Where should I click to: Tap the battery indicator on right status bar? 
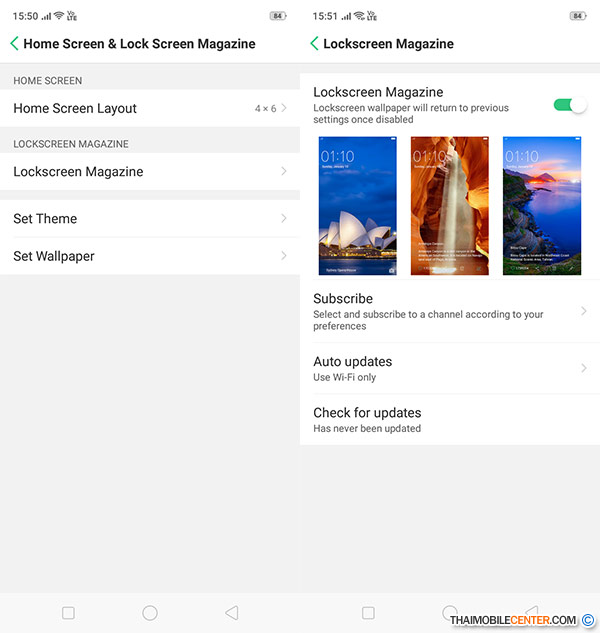pos(578,16)
